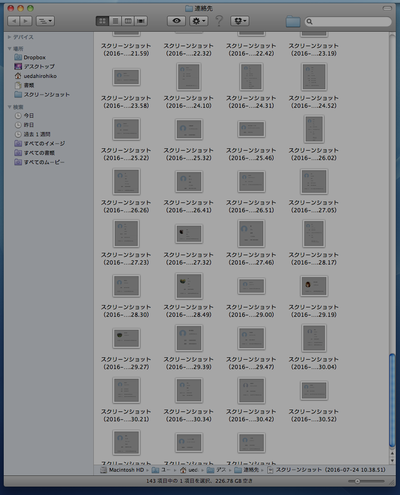Click the ued home item in path bar
This screenshot has height=495, width=400.
(189, 470)
